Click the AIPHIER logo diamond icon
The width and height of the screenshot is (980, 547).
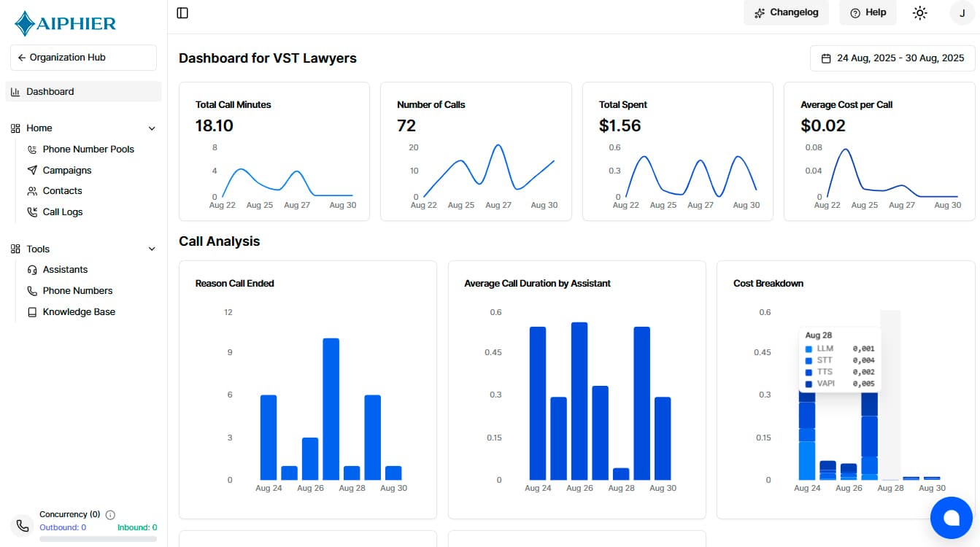[23, 21]
